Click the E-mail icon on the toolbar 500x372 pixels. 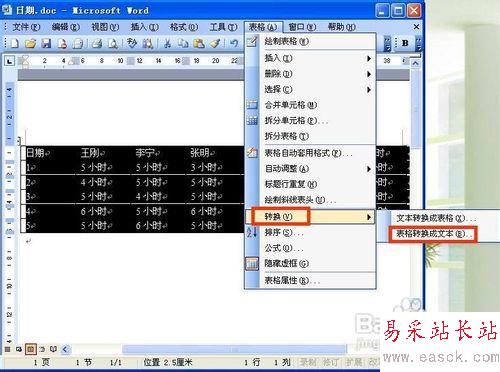click(x=78, y=43)
